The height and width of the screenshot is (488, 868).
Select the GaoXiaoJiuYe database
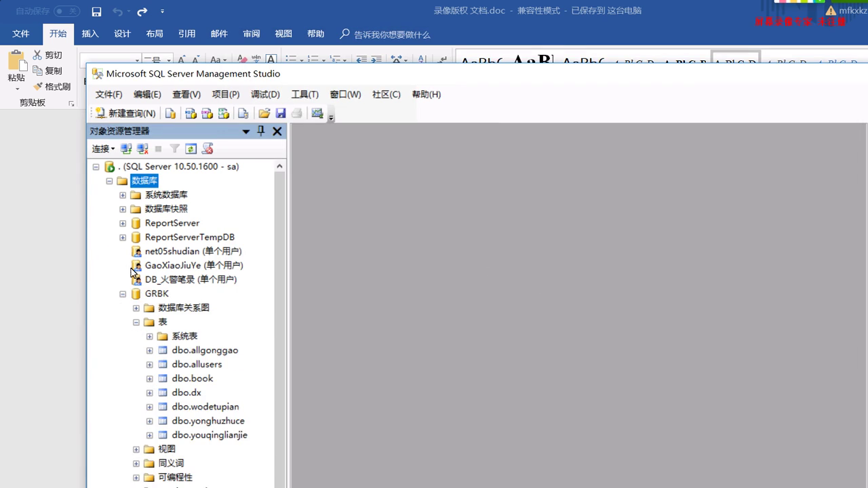coord(194,265)
